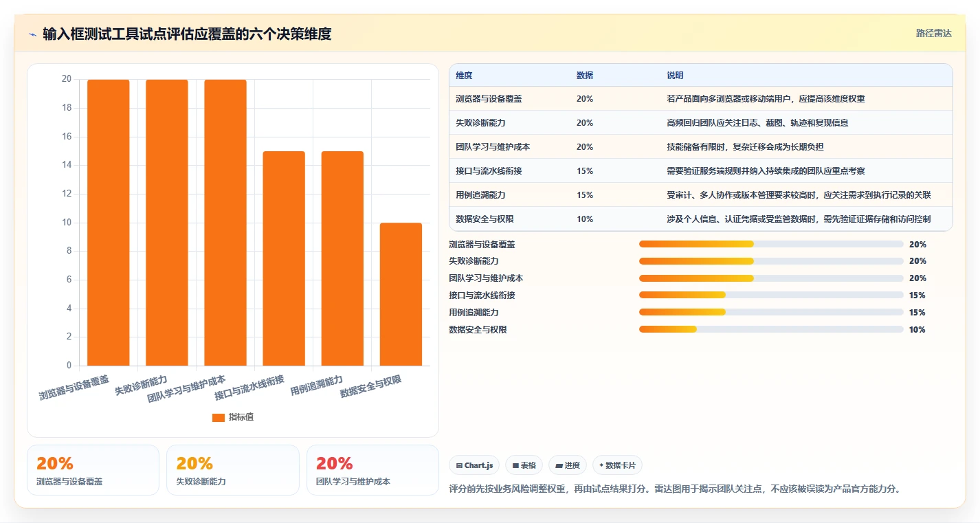The width and height of the screenshot is (980, 523).
Task: Click the 10% value in 数据安全与权限 table row
Action: point(585,219)
